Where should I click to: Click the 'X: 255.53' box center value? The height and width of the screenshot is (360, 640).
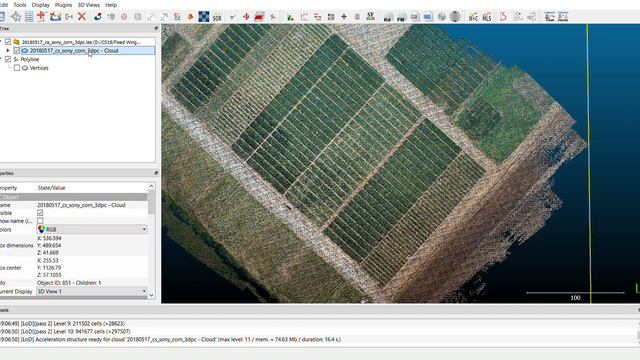click(x=48, y=260)
